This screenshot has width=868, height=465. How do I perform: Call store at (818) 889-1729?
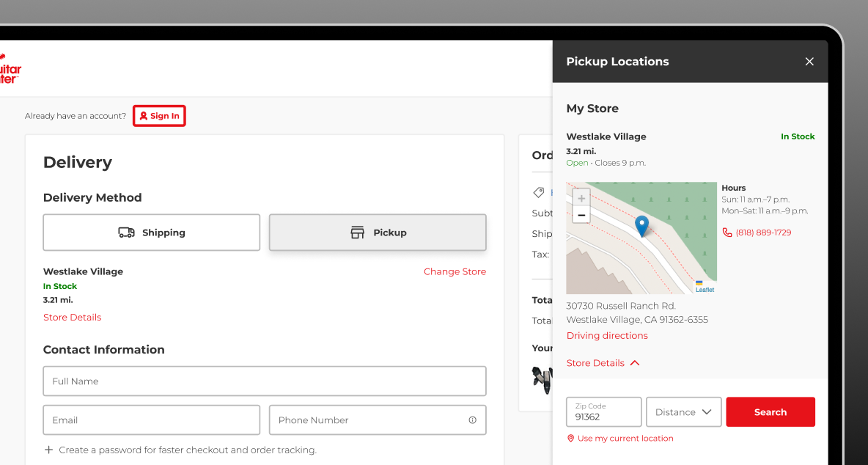762,232
